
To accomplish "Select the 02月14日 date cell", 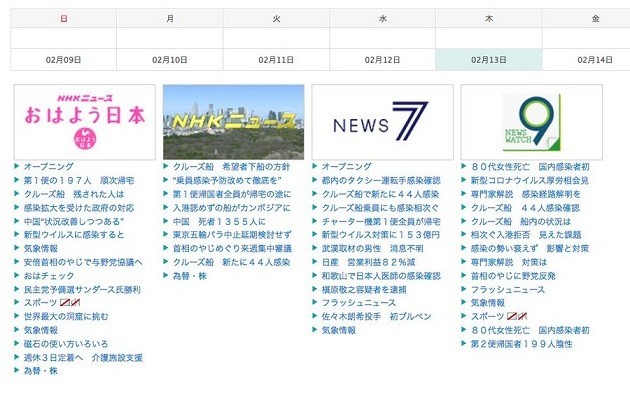I will point(595,60).
